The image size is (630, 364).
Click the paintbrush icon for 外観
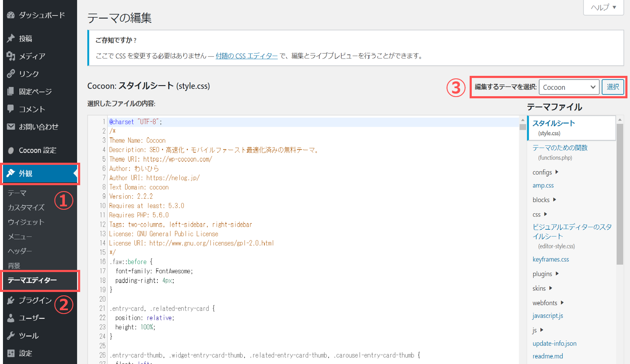tap(11, 173)
